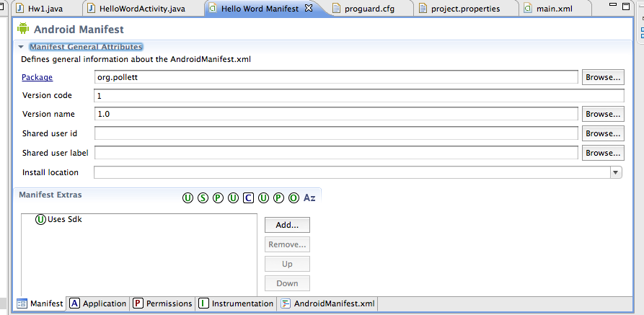Toggle the P filter icon right of S
The image size is (644, 315).
tap(218, 198)
